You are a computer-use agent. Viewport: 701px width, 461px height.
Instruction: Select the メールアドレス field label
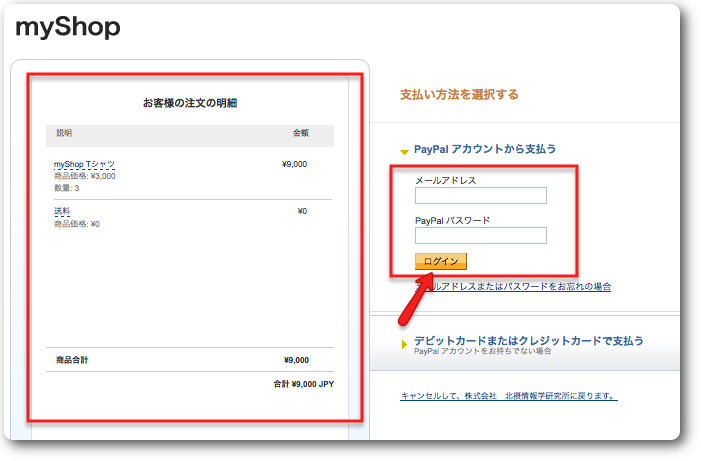(446, 181)
